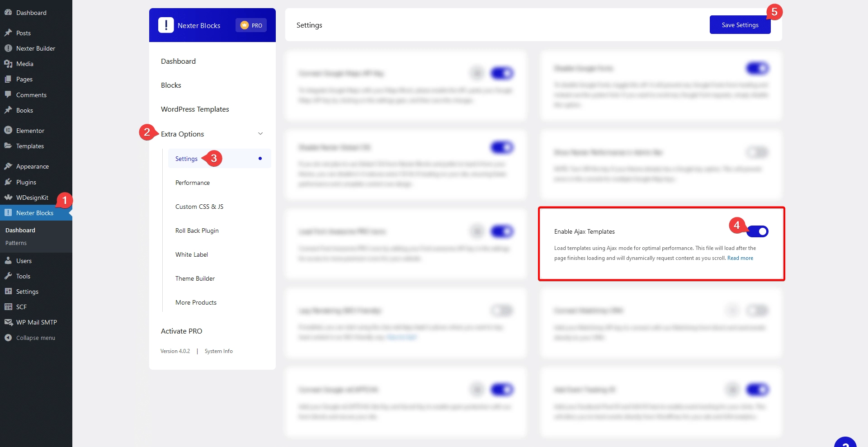Screen dimensions: 868x447
Task: Click the Plugins sidebar icon
Action: (8, 182)
